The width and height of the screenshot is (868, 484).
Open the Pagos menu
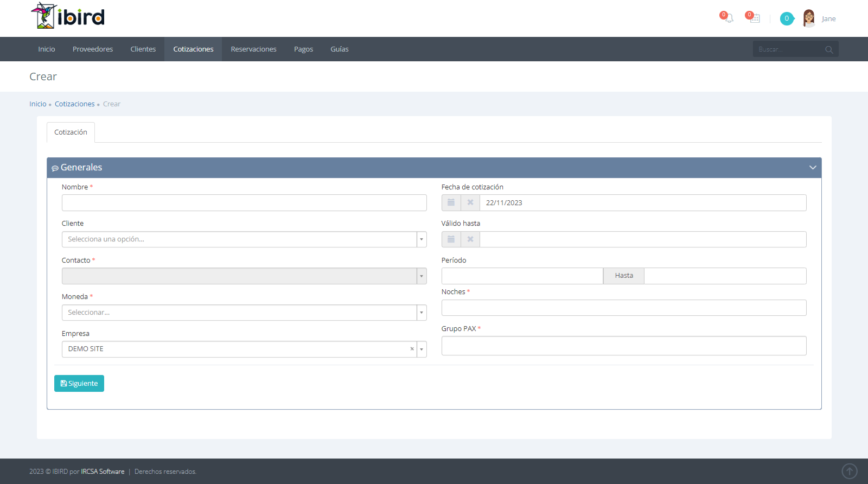303,49
